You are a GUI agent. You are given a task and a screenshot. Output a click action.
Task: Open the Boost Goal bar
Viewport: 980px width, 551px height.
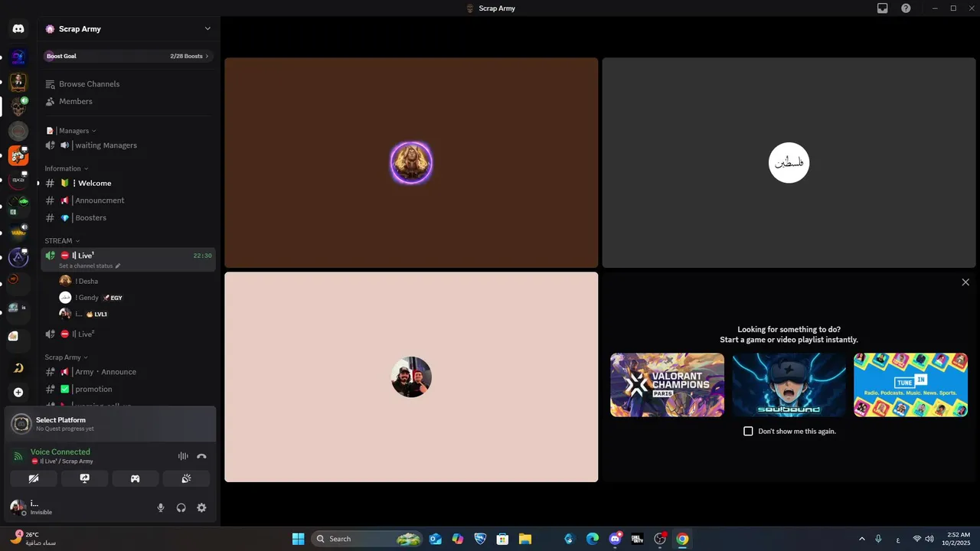[x=129, y=56]
